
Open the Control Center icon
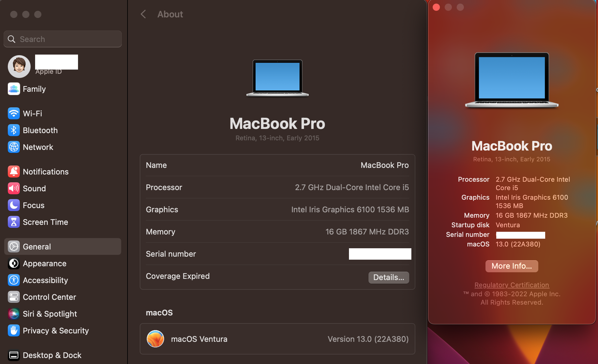click(14, 297)
